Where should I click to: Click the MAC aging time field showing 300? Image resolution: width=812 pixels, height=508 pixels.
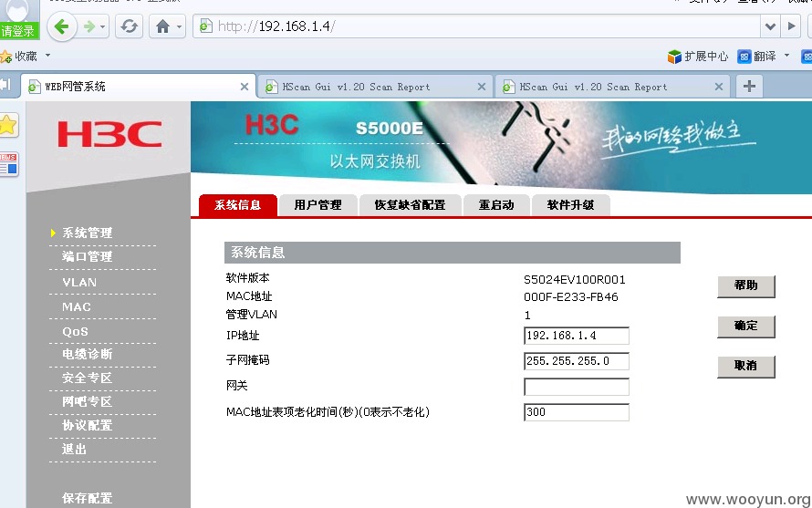pos(577,412)
